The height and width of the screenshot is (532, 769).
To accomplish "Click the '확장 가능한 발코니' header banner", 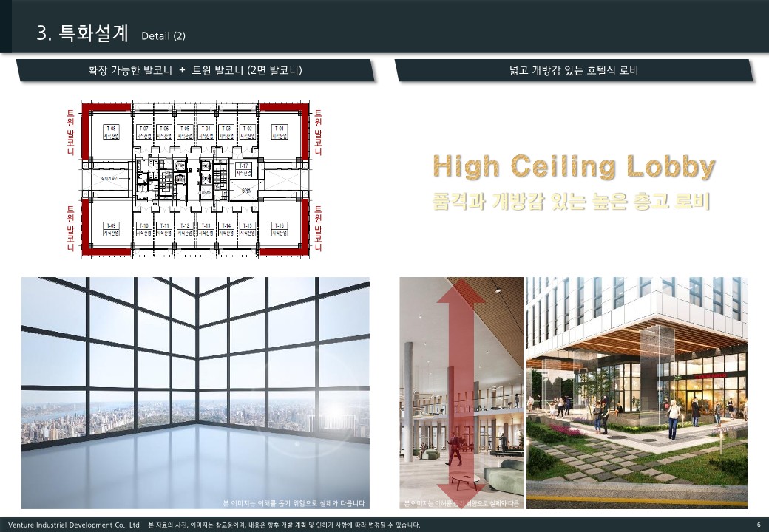I will 195,71.
